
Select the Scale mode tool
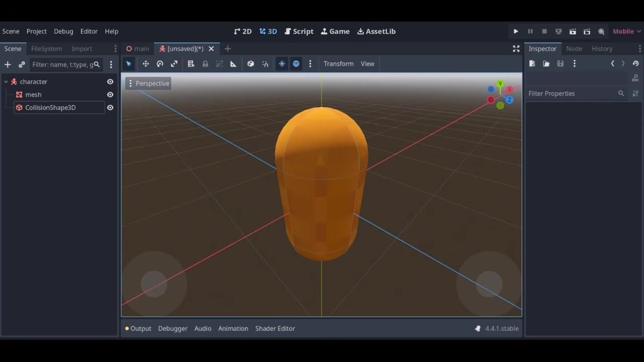click(174, 64)
